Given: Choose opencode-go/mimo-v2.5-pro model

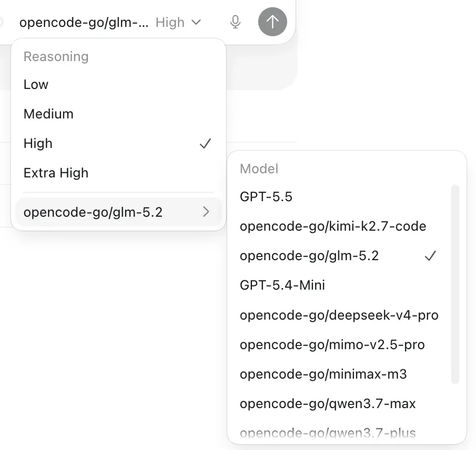Looking at the screenshot, I should [340, 344].
